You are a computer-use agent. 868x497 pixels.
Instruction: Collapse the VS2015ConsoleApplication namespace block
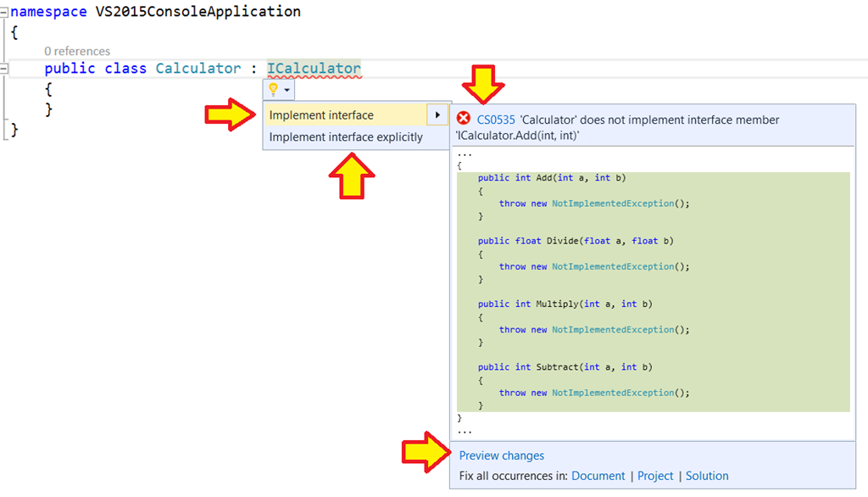point(4,13)
